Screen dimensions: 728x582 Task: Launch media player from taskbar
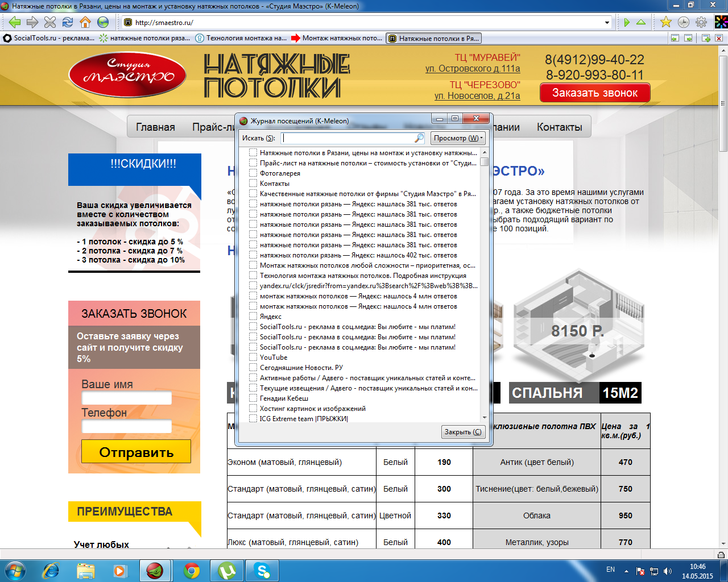click(x=120, y=571)
